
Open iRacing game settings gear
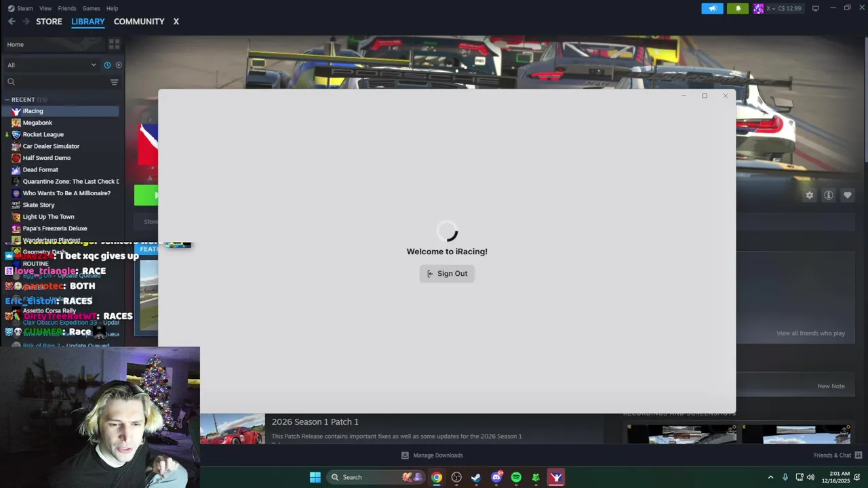809,195
